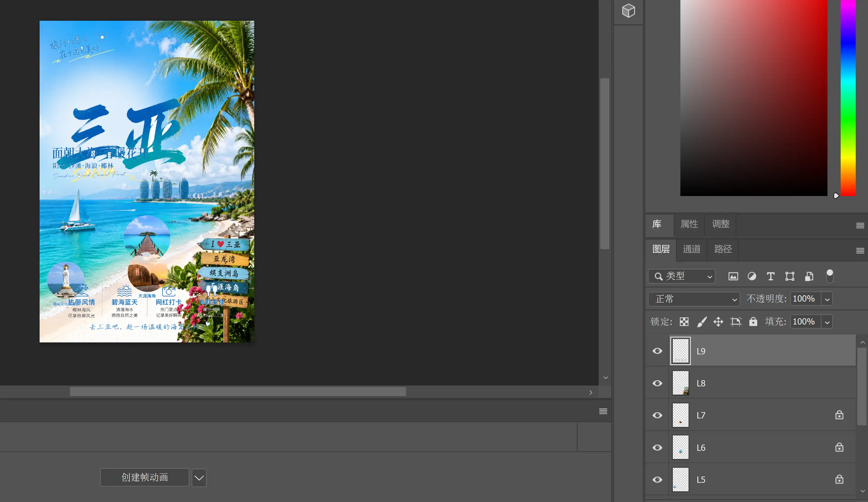Viewport: 868px width, 502px height.
Task: Click the 创建帧动画 button
Action: [x=145, y=477]
